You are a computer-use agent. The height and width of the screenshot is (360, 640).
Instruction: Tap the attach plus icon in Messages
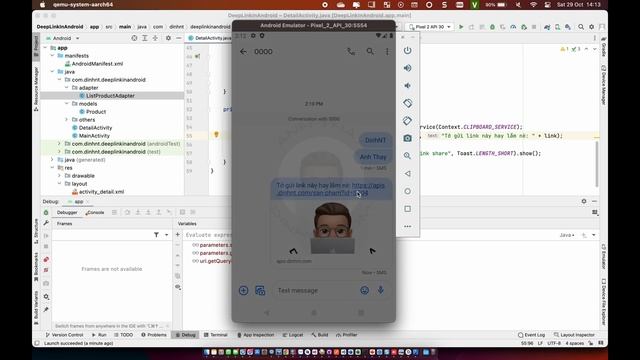pos(243,290)
